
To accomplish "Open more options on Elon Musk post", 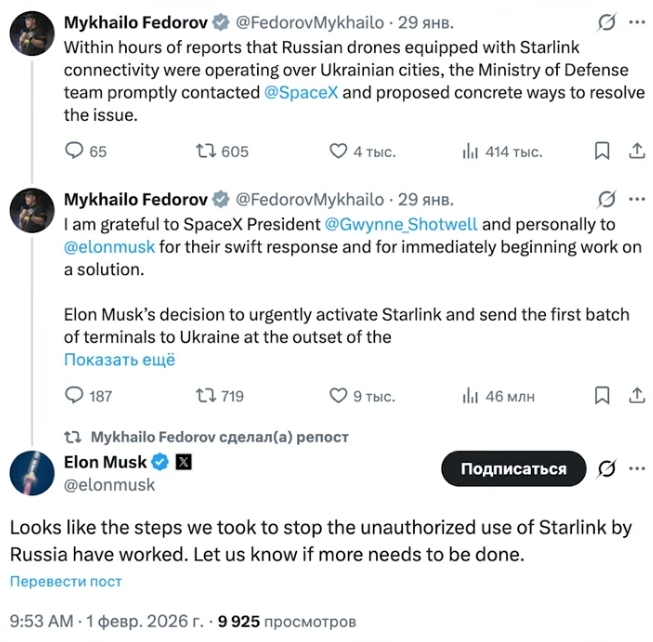I will click(x=635, y=468).
